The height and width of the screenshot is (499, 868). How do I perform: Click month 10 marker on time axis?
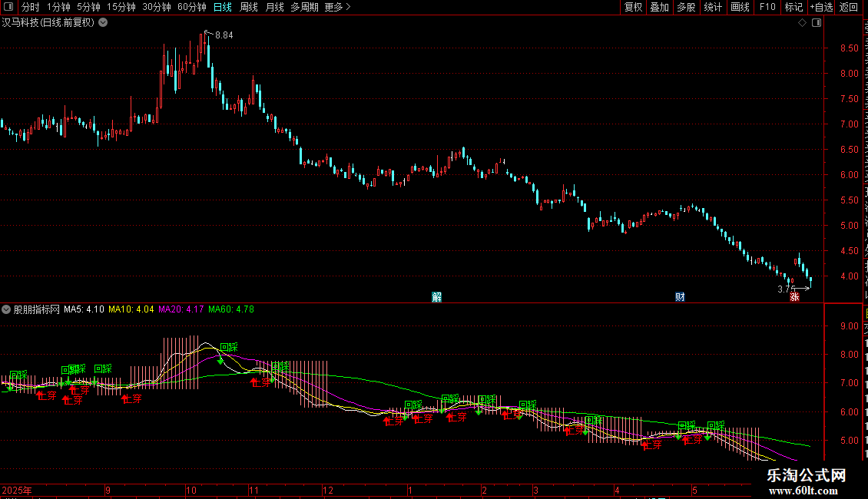[x=191, y=490]
